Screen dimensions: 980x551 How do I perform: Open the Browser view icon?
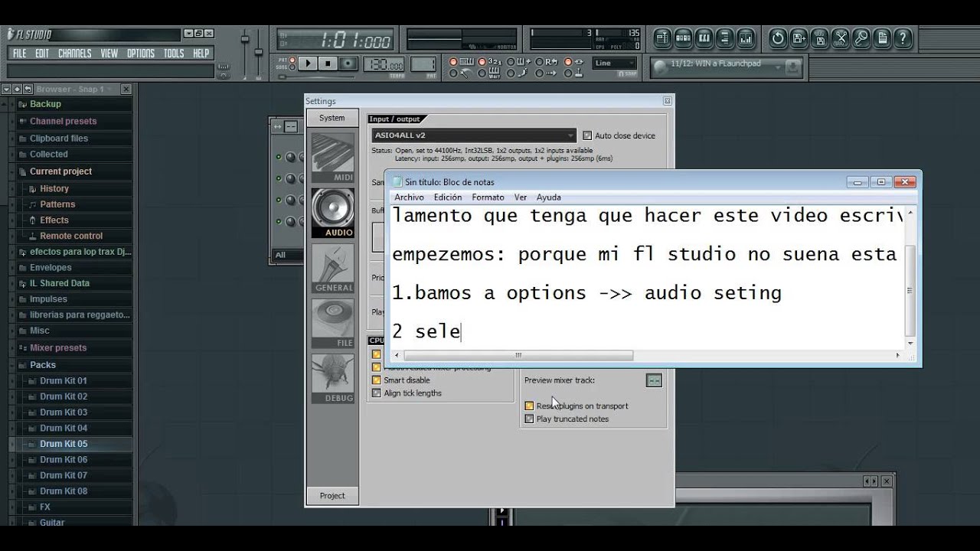pos(725,37)
